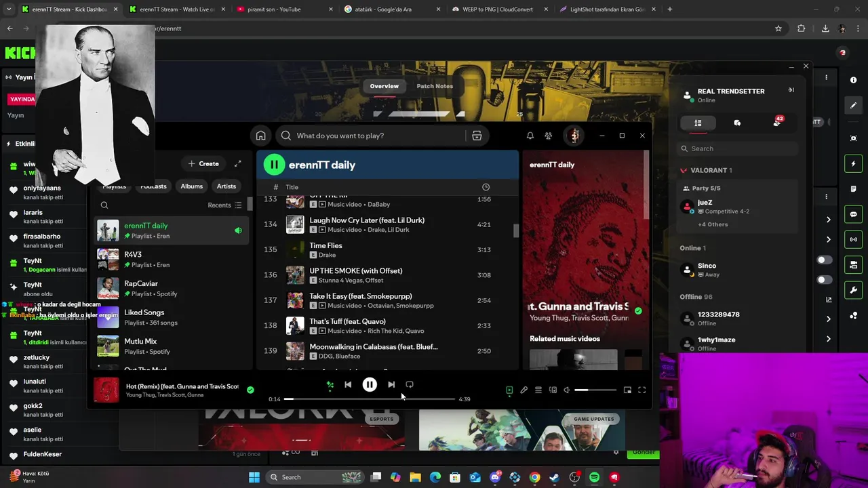Play That's Tuff (feat. Quavo)
This screenshot has width=868, height=488.
pyautogui.click(x=387, y=326)
